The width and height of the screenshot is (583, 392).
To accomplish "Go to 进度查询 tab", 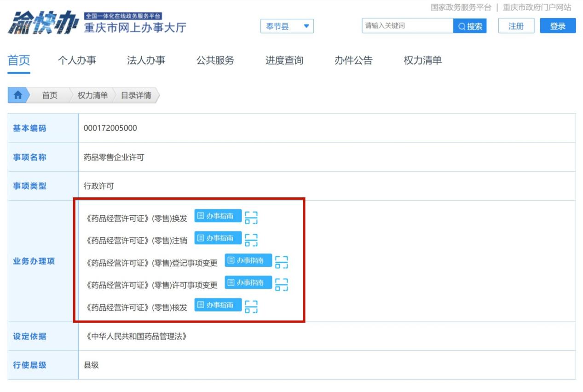I will coord(284,60).
